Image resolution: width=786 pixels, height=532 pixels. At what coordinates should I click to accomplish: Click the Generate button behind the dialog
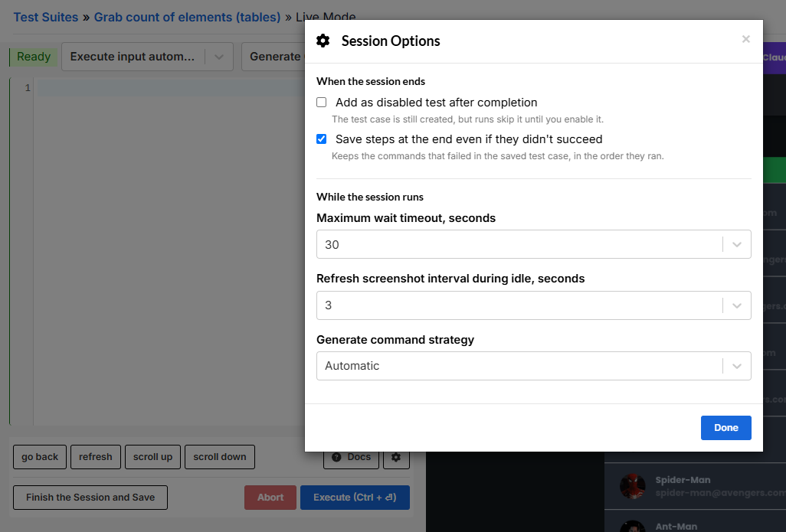(275, 57)
